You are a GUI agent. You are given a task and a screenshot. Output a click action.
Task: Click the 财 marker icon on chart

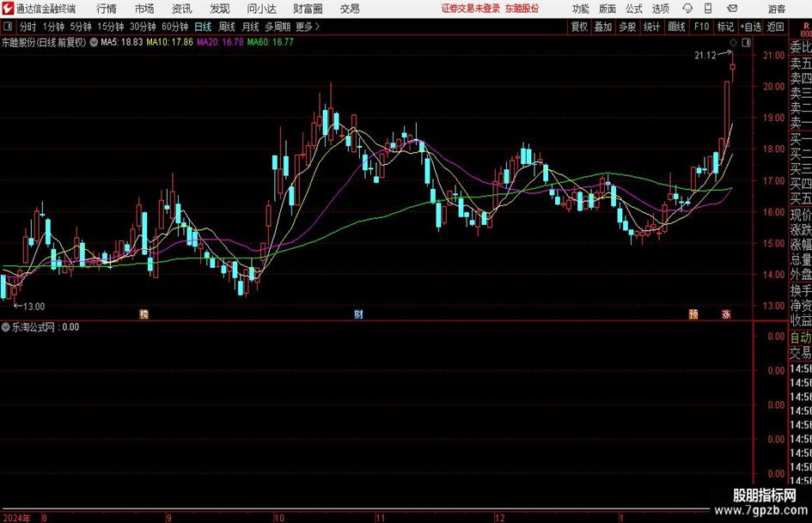pyautogui.click(x=358, y=314)
